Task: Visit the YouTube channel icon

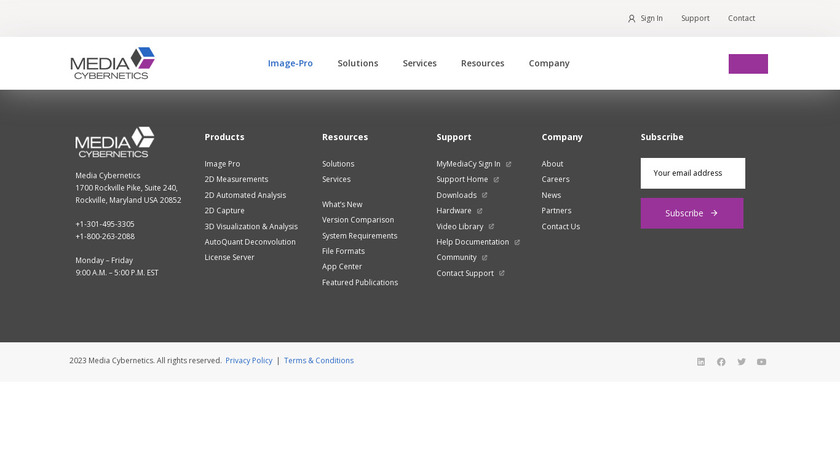Action: [x=762, y=362]
